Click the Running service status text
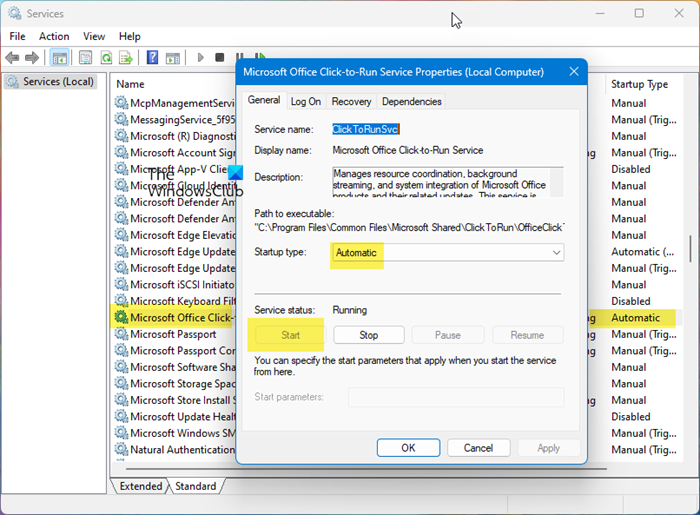 pyautogui.click(x=350, y=310)
